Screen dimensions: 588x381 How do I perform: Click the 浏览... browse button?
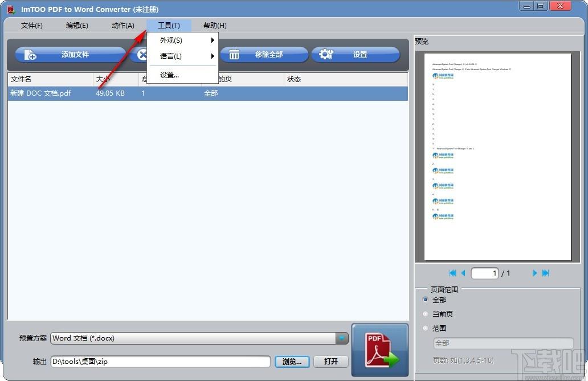pyautogui.click(x=292, y=362)
